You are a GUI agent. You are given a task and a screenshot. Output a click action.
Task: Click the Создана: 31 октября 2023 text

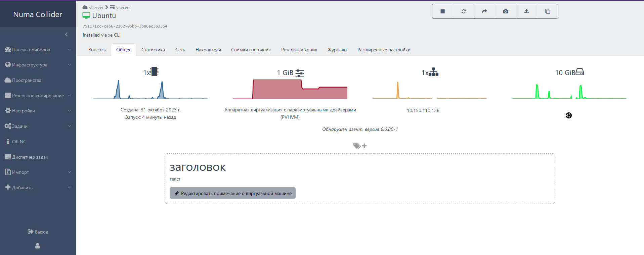click(x=151, y=110)
